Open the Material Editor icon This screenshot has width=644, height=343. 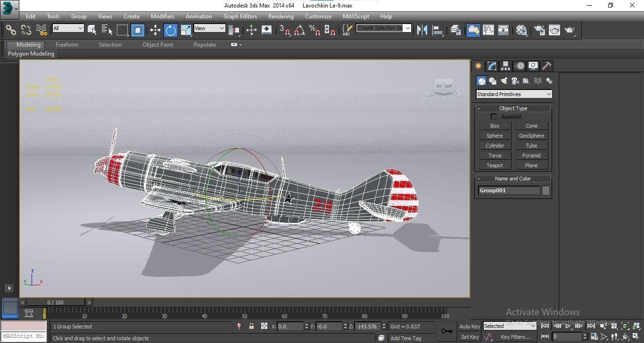coord(521,30)
